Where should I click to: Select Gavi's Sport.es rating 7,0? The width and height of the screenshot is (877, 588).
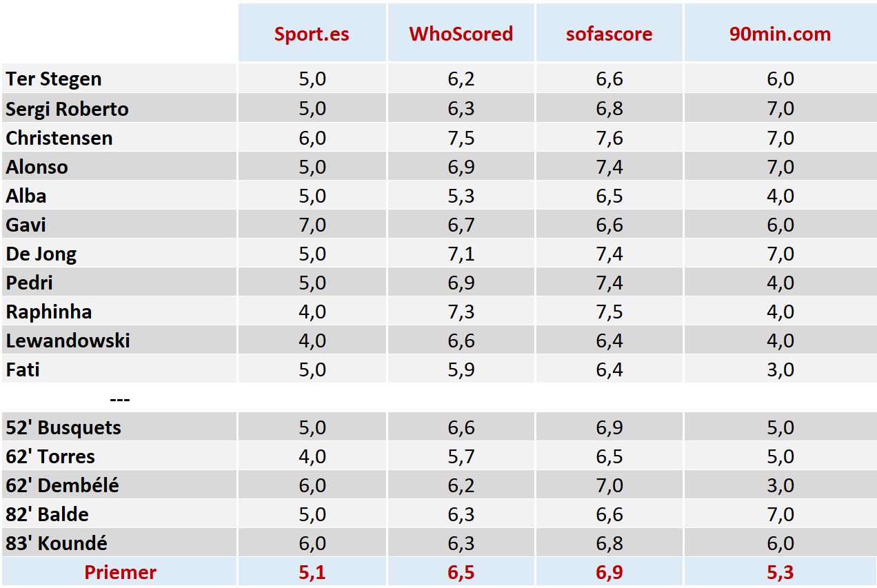pos(312,225)
